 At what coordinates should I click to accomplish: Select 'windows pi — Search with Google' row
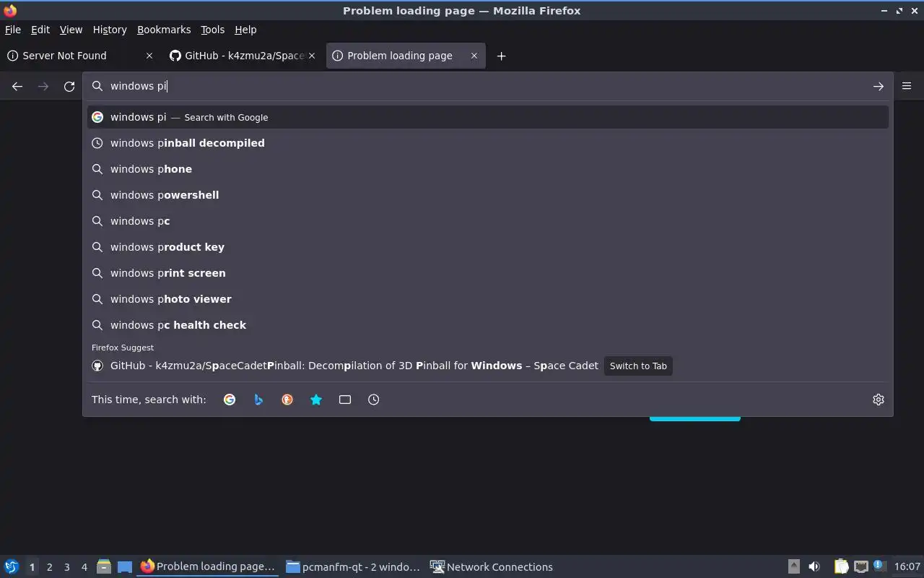coord(487,117)
